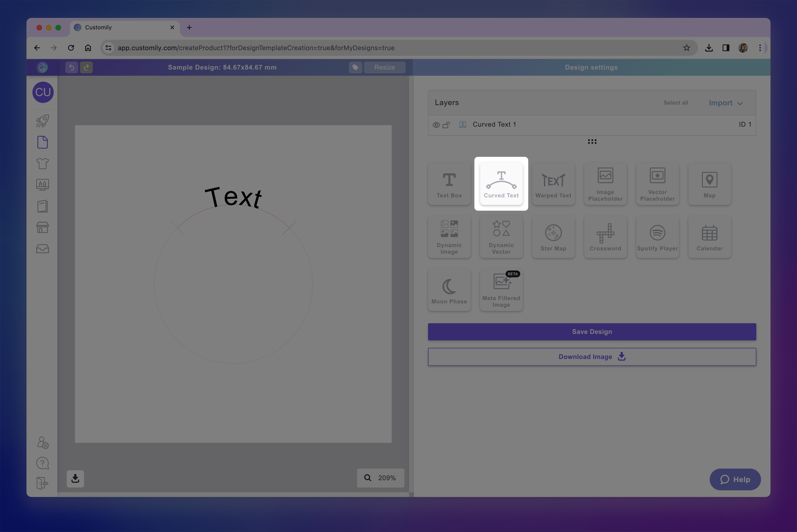Viewport: 797px width, 532px height.
Task: Add an Image Placeholder element
Action: click(605, 184)
